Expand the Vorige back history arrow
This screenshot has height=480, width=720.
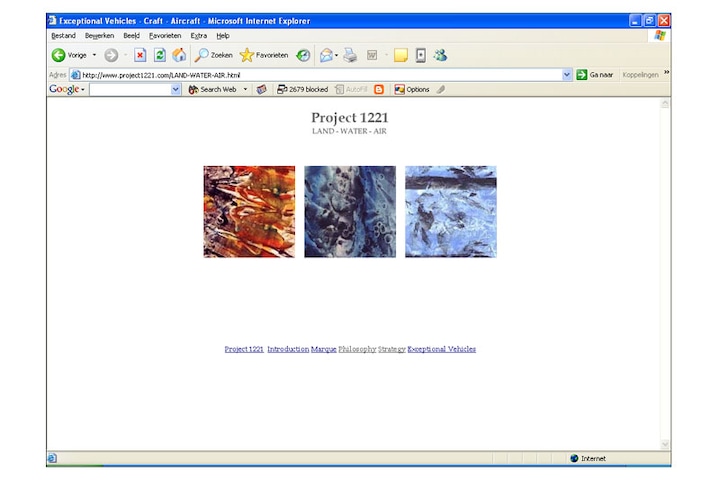coord(95,55)
